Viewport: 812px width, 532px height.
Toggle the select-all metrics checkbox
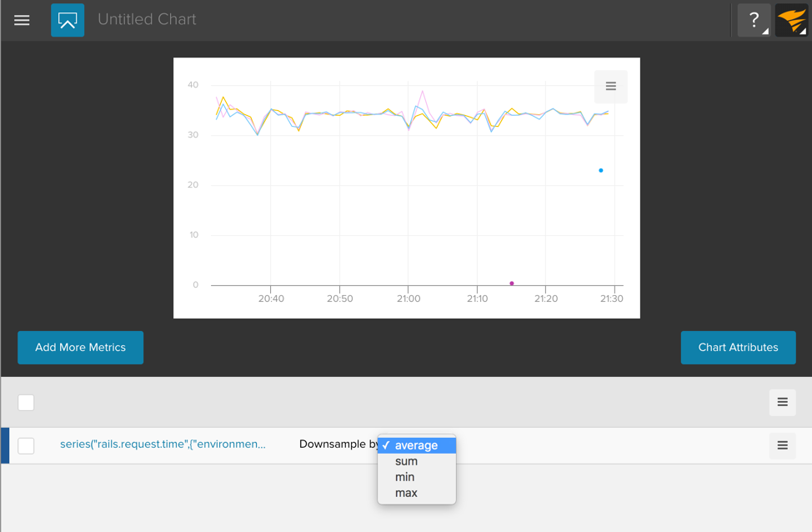coord(27,403)
